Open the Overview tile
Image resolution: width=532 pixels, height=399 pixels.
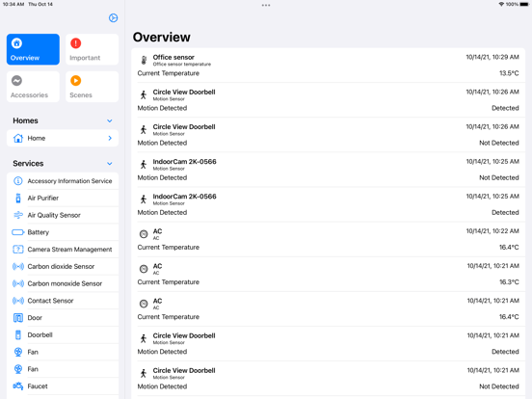click(33, 49)
